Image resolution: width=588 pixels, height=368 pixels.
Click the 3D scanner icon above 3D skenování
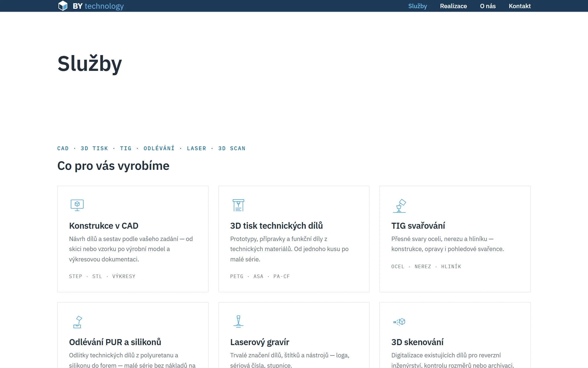(399, 322)
